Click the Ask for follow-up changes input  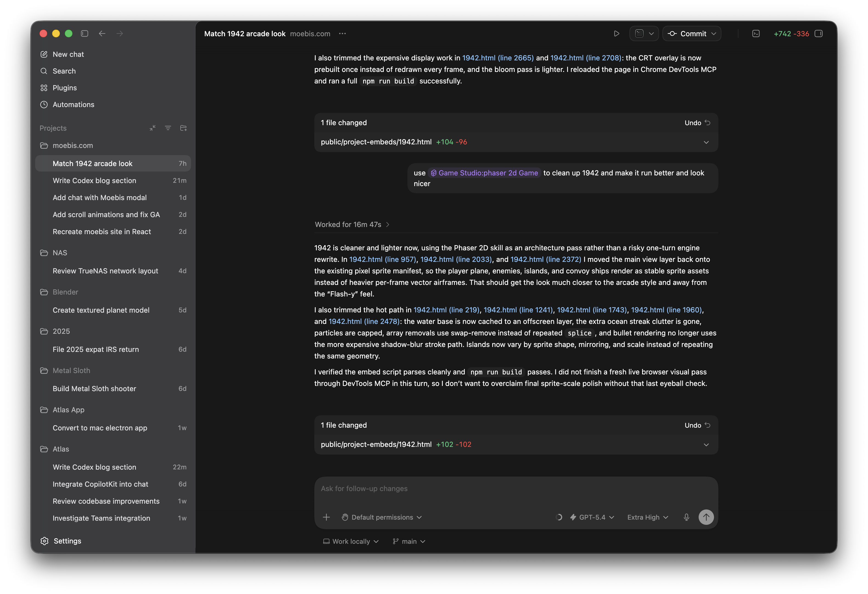[516, 489]
